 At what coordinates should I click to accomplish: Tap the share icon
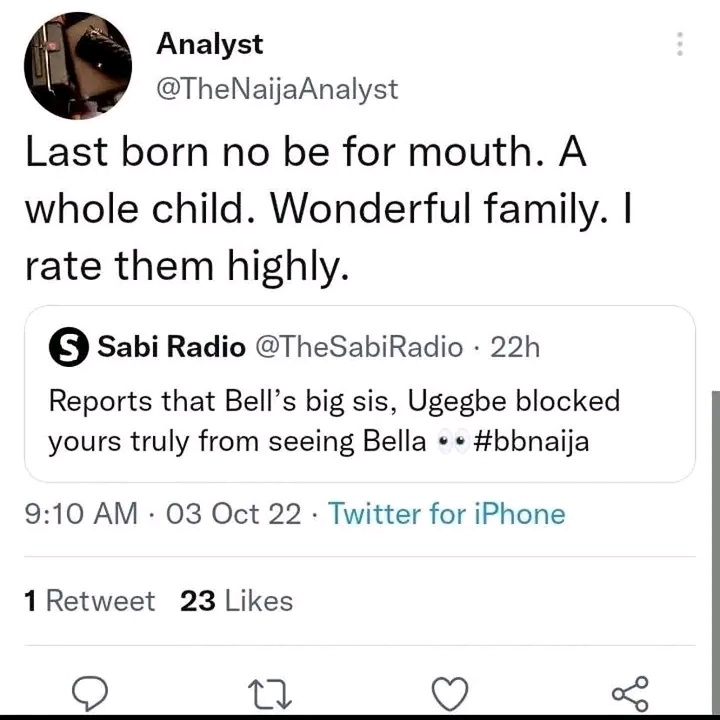click(x=630, y=692)
